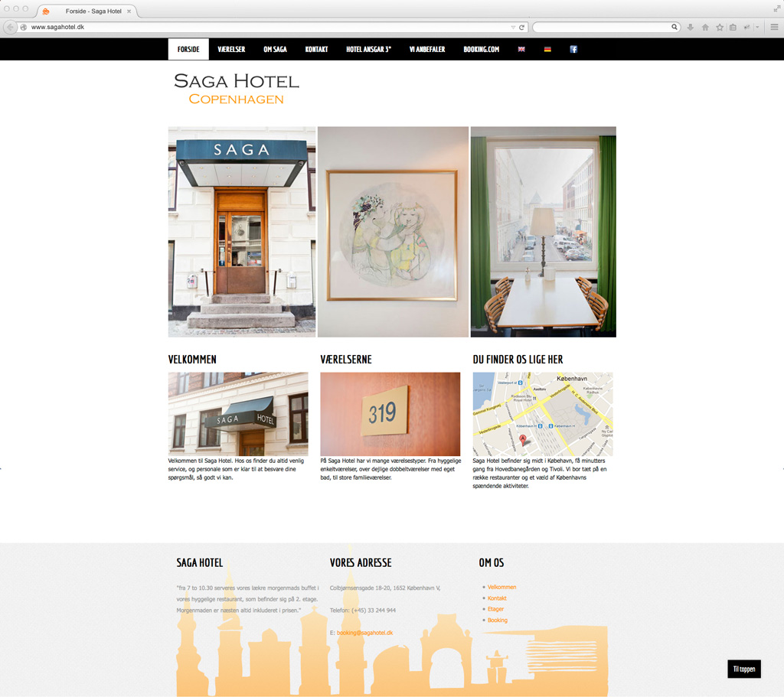
Task: Open the Booking footer link
Action: [x=498, y=620]
